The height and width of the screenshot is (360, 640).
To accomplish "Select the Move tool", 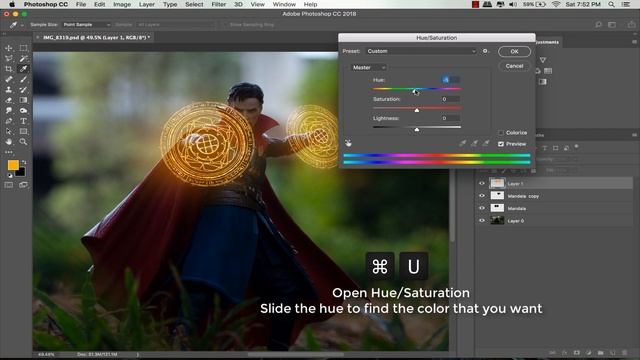I will [x=9, y=48].
